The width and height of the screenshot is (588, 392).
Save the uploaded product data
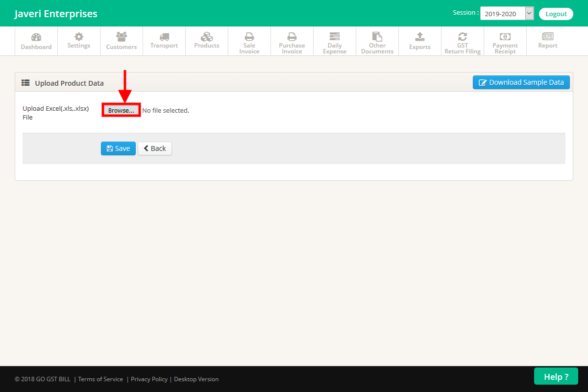(118, 148)
